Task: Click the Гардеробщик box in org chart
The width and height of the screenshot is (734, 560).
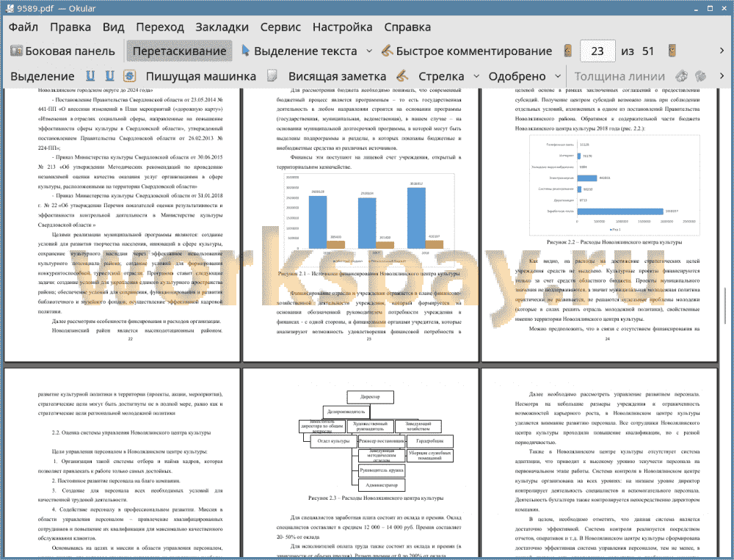Action: coord(429,441)
